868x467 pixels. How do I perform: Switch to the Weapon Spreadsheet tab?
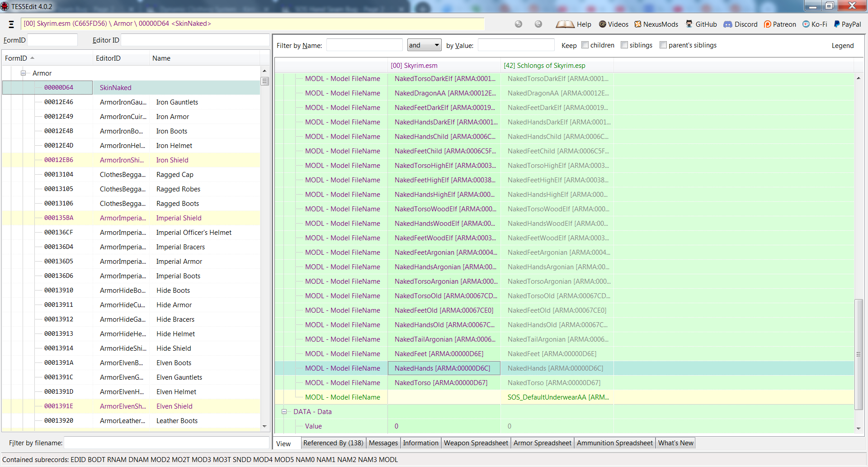(476, 443)
